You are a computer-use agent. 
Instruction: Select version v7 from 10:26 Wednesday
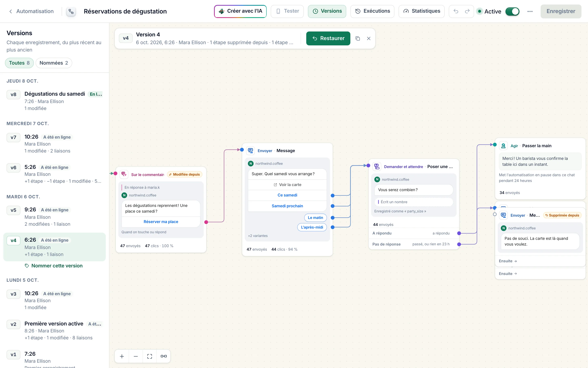[55, 144]
